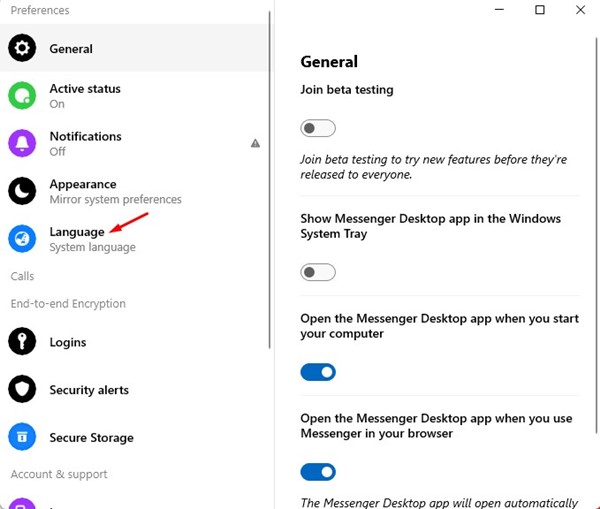Select the Appearance preferences item
This screenshot has width=600, height=509.
pos(134,191)
